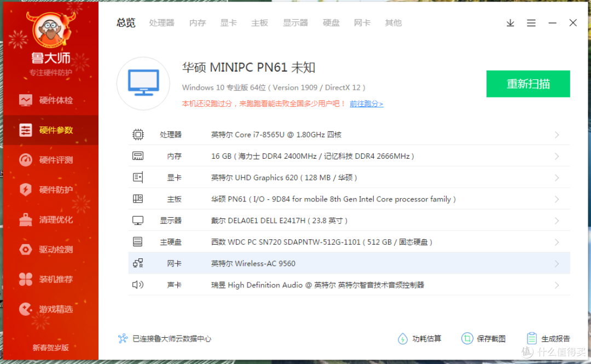This screenshot has width=591, height=364.
Task: Click the 保存截图 crop icon
Action: [467, 338]
